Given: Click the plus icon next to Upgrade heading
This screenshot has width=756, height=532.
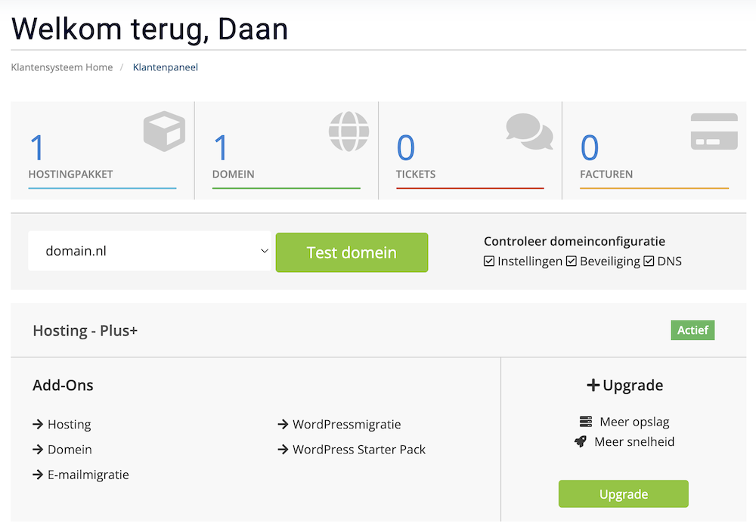Looking at the screenshot, I should coord(593,385).
